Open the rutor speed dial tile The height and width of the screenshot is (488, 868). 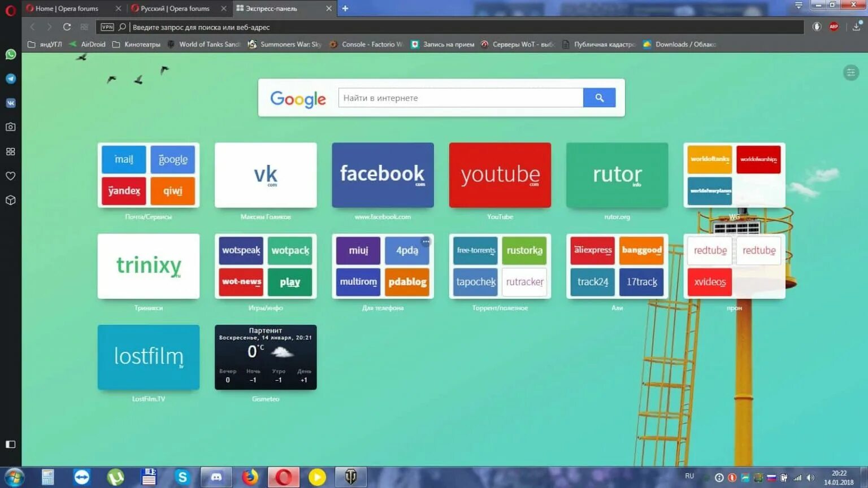coord(617,175)
